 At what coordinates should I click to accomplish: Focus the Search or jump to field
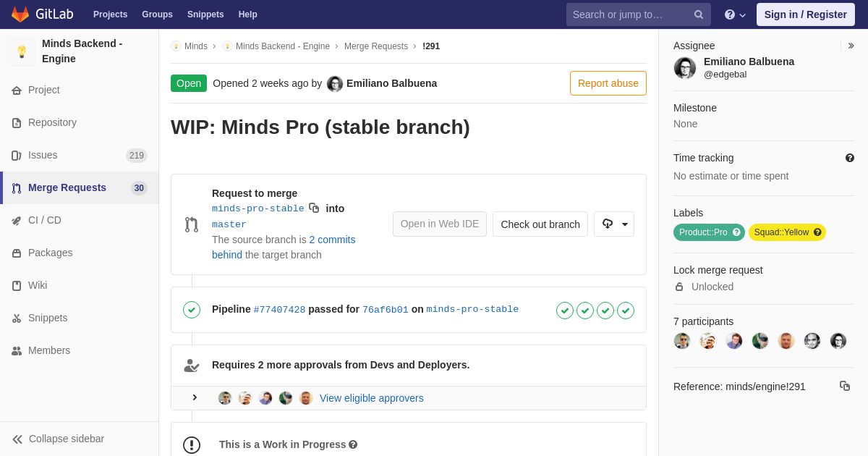pos(638,14)
